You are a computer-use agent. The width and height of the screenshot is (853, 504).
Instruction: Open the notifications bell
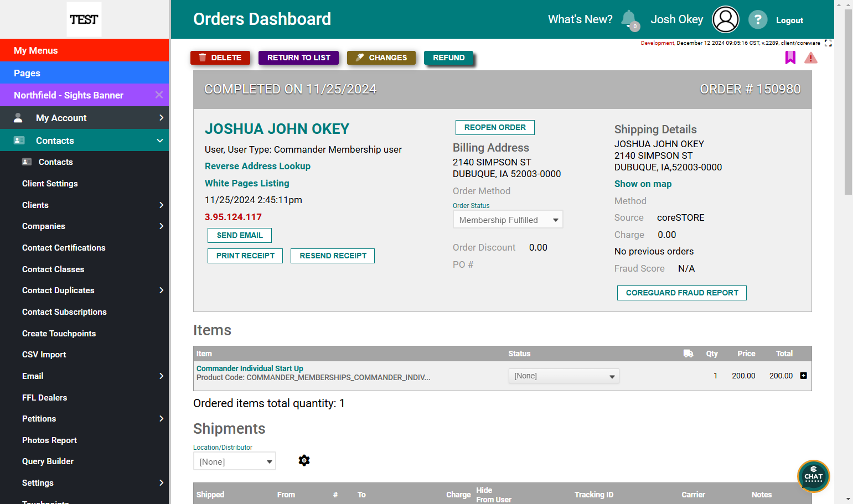coord(629,19)
